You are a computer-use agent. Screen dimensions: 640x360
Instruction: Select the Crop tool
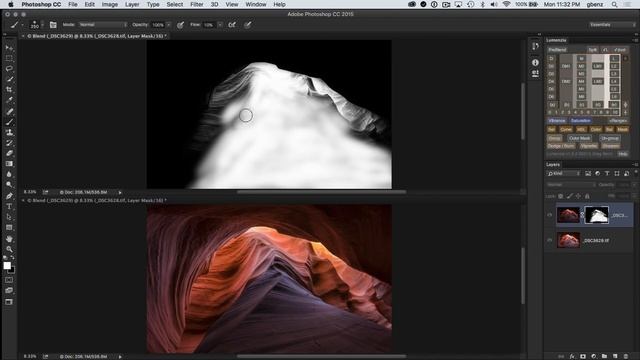(x=9, y=89)
